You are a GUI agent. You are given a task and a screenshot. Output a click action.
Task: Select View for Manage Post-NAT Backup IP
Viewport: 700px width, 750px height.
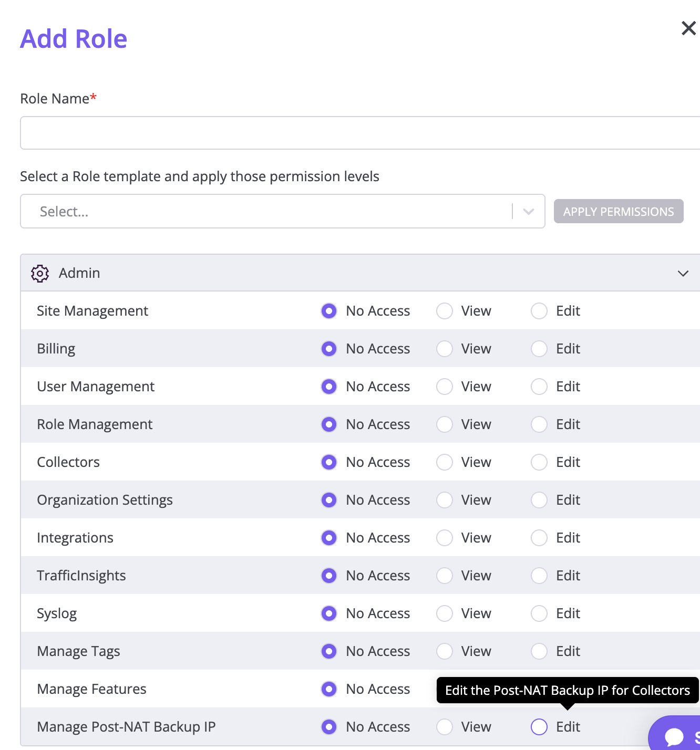[x=445, y=727]
